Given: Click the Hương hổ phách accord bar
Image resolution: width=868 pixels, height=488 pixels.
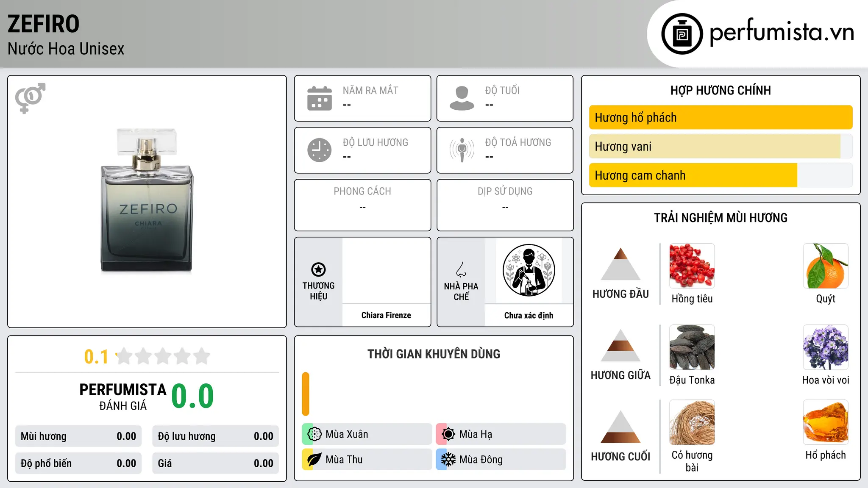Looking at the screenshot, I should [x=721, y=117].
